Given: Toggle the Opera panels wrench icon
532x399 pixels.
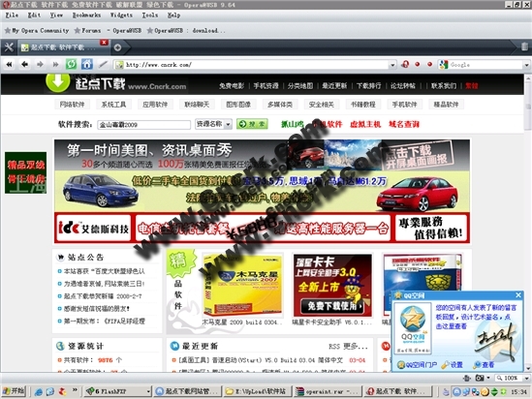Looking at the screenshot, I should pyautogui.click(x=9, y=47).
